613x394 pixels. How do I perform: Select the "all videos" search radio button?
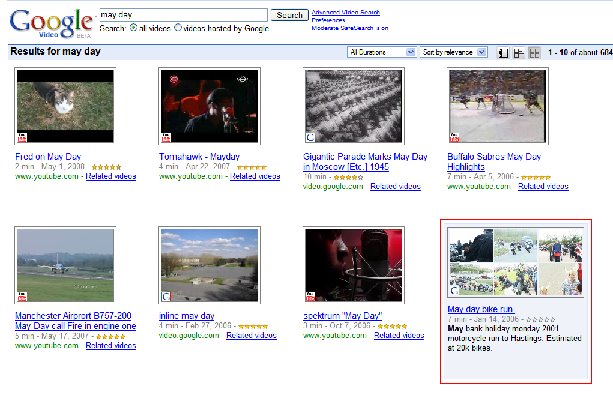[133, 28]
